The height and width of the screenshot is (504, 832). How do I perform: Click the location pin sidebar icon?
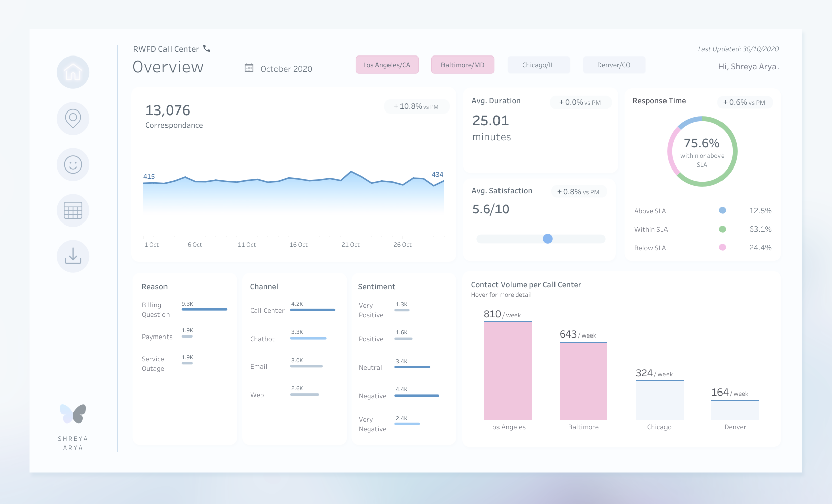73,119
